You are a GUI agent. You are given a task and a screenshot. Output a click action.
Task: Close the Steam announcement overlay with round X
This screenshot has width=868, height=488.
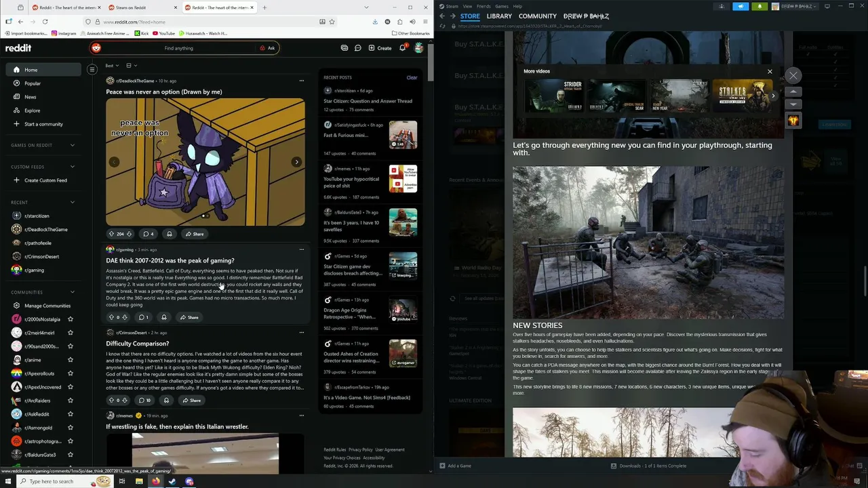793,75
